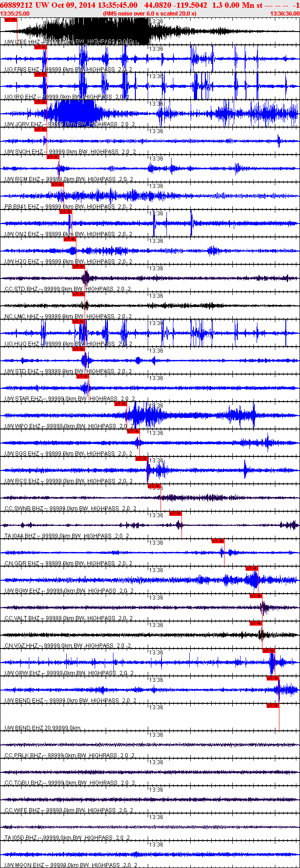The image size is (300, 868).
Task: Select the CC WIFE BHZ station label
Action: 69,810
